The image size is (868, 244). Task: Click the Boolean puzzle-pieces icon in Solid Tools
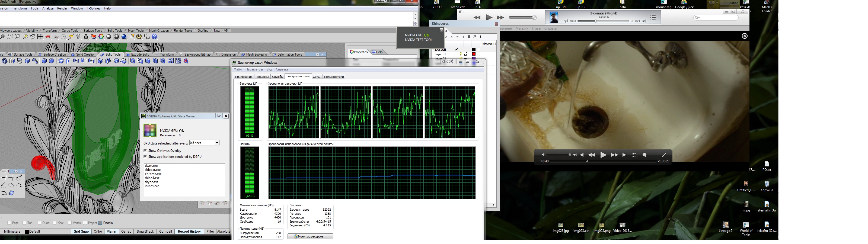click(35, 61)
